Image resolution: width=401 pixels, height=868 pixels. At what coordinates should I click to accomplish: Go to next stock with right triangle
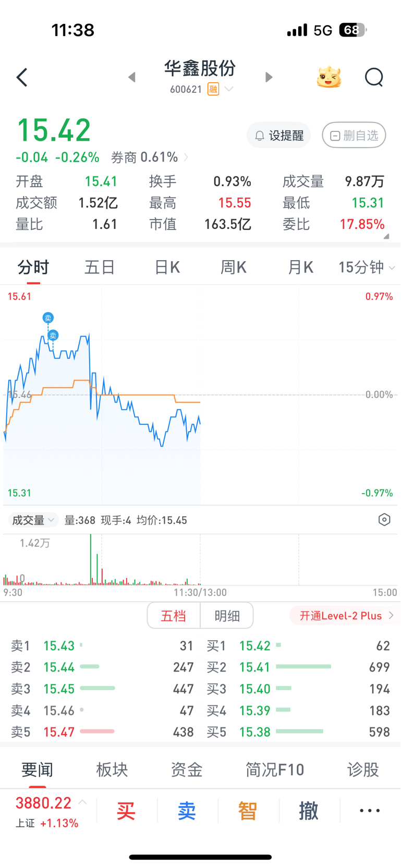(269, 78)
